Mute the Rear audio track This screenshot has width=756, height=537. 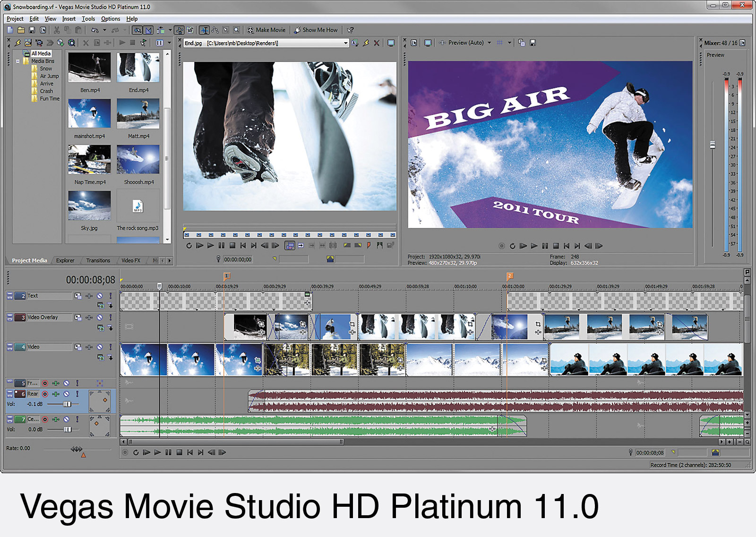coord(67,394)
